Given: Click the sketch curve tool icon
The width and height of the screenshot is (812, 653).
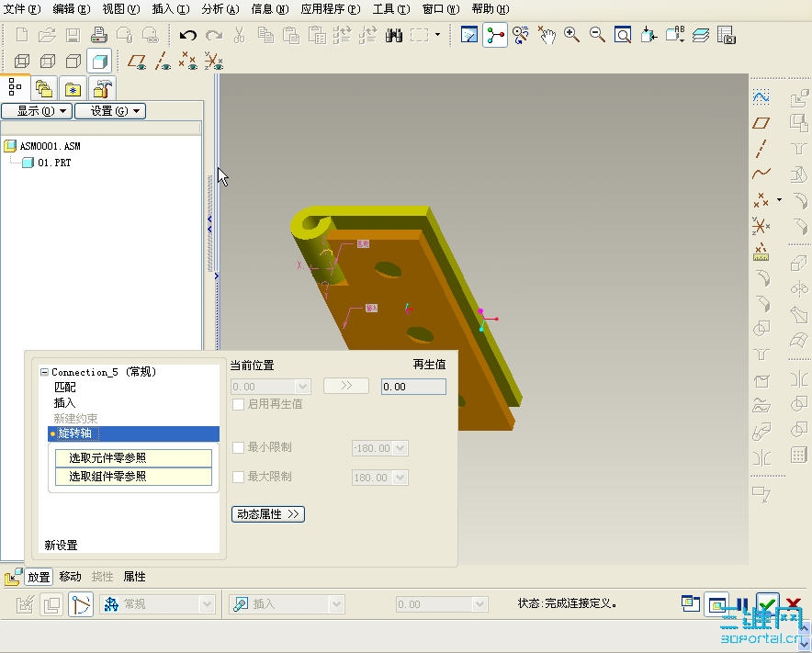Looking at the screenshot, I should pos(761,96).
